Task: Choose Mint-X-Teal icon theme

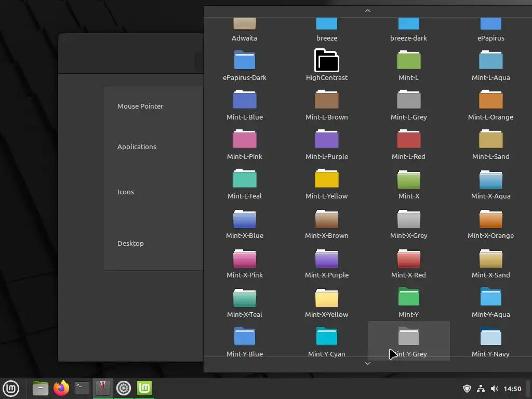Action: 244,302
